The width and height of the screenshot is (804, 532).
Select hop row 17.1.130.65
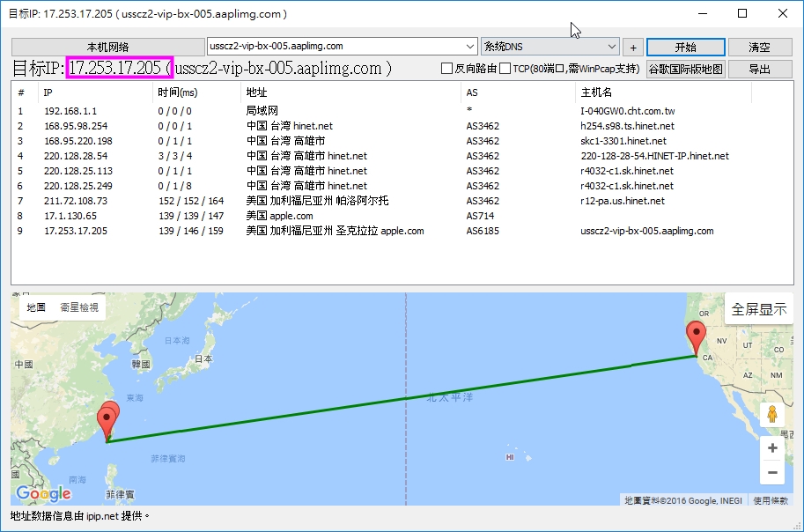pos(402,216)
